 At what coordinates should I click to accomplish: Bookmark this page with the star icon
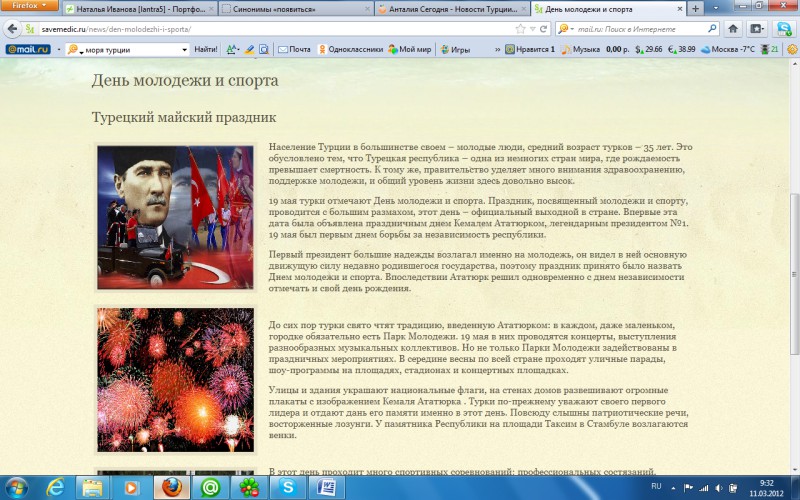click(520, 29)
